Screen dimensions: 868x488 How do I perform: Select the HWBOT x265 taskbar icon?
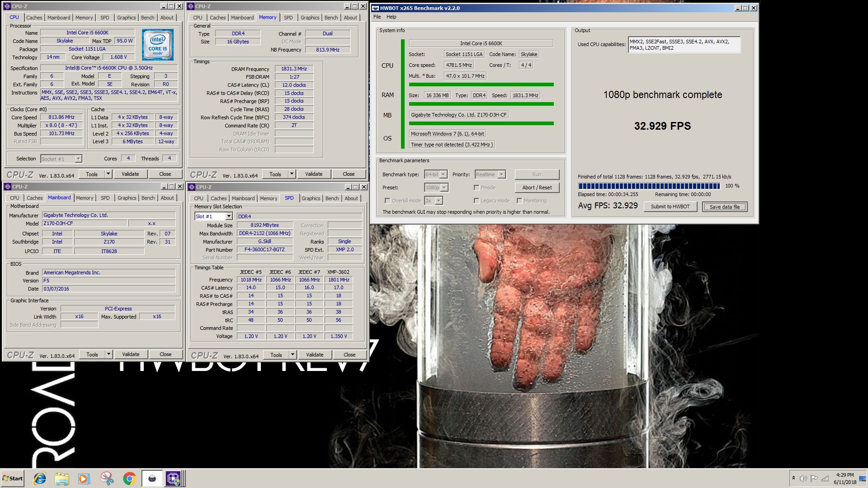click(152, 479)
